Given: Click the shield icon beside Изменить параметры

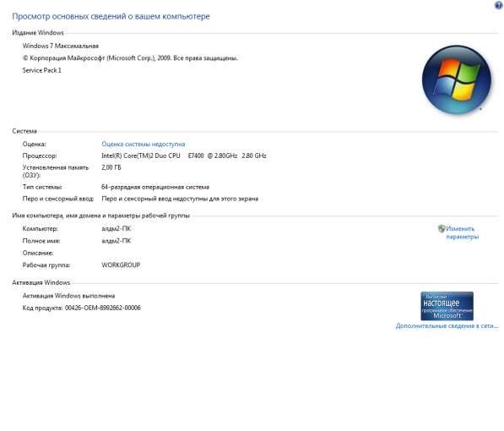Looking at the screenshot, I should click(x=442, y=228).
